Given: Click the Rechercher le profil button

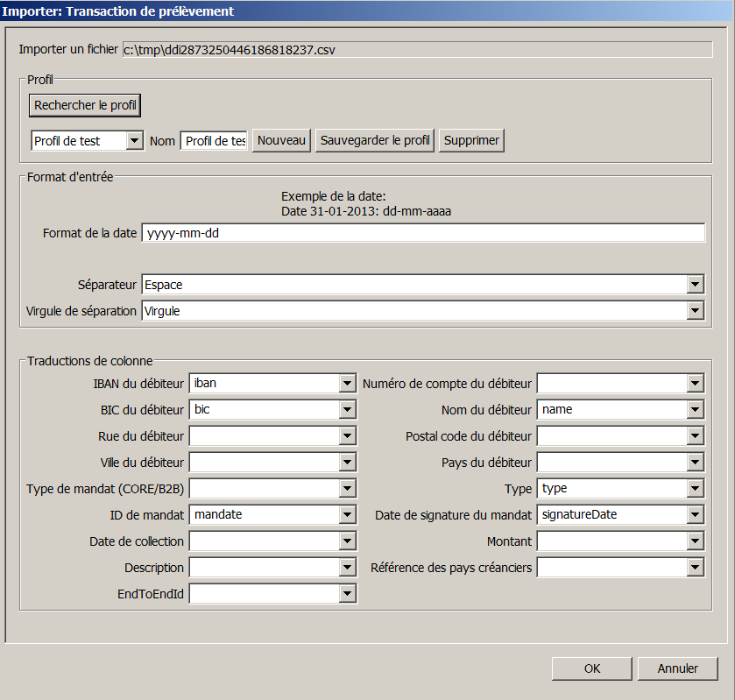Looking at the screenshot, I should pos(85,105).
